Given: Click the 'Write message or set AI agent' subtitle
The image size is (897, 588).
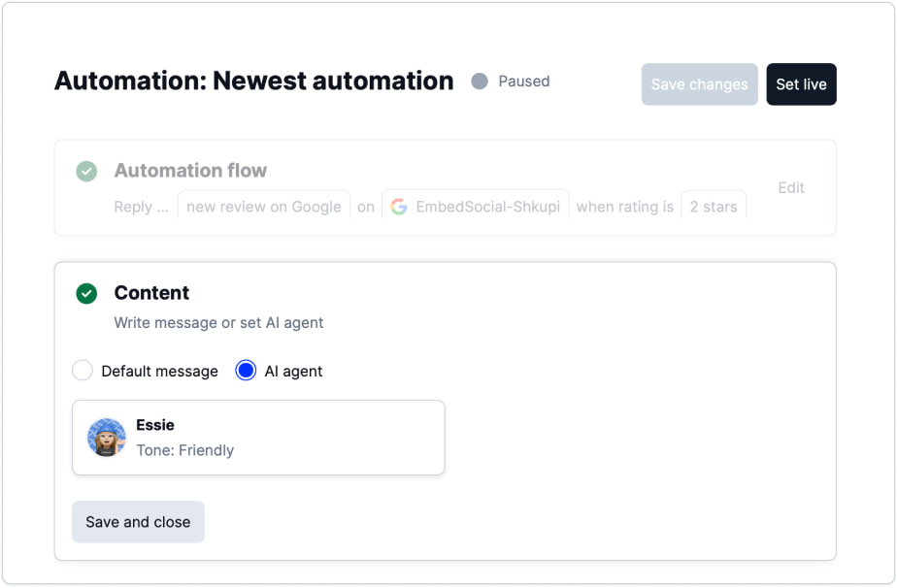Looking at the screenshot, I should pos(218,323).
